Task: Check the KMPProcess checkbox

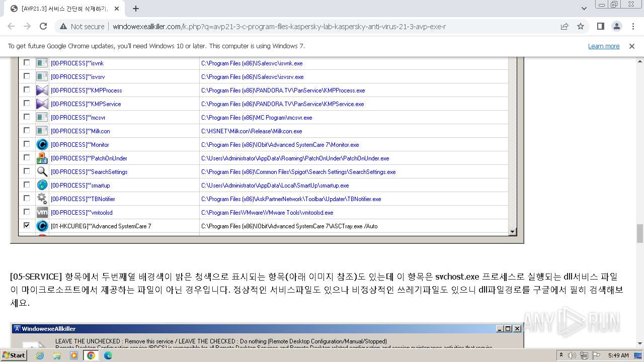Action: (x=27, y=90)
